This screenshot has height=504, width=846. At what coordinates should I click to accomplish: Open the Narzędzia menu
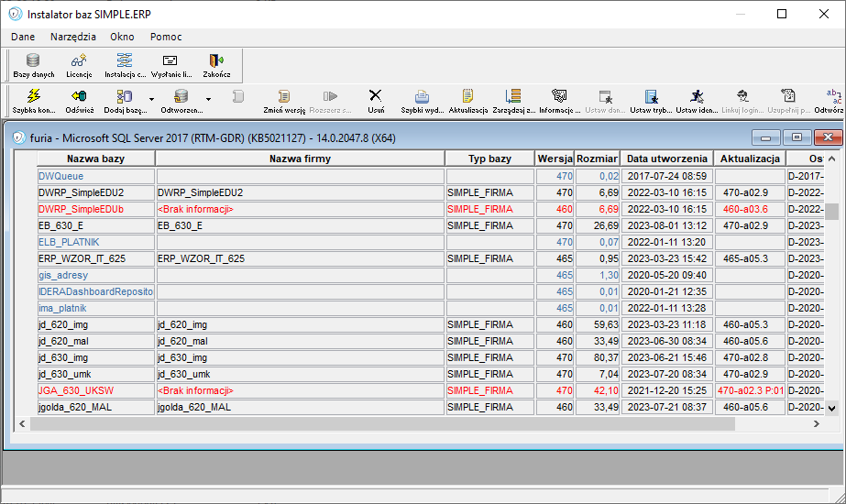click(x=72, y=37)
